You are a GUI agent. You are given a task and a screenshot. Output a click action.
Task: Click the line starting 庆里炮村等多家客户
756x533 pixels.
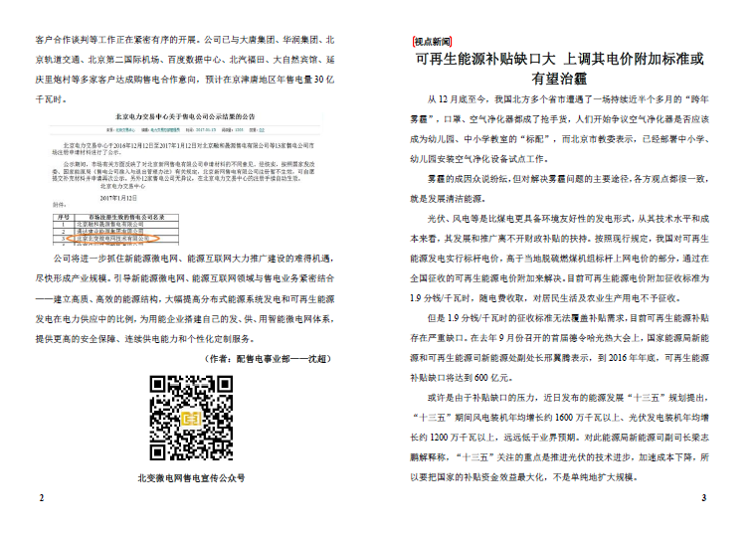click(x=185, y=80)
